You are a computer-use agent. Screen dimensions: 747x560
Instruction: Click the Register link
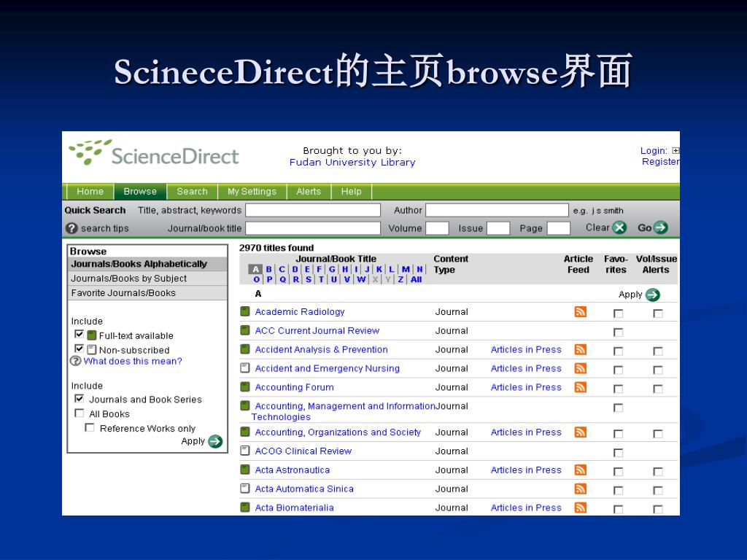point(661,162)
